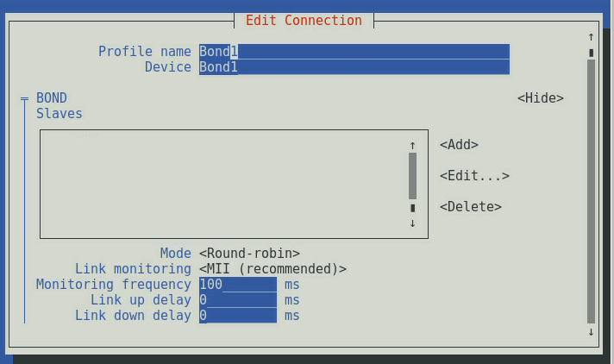Click the Slaves list down arrow
614x364 pixels.
(x=412, y=223)
